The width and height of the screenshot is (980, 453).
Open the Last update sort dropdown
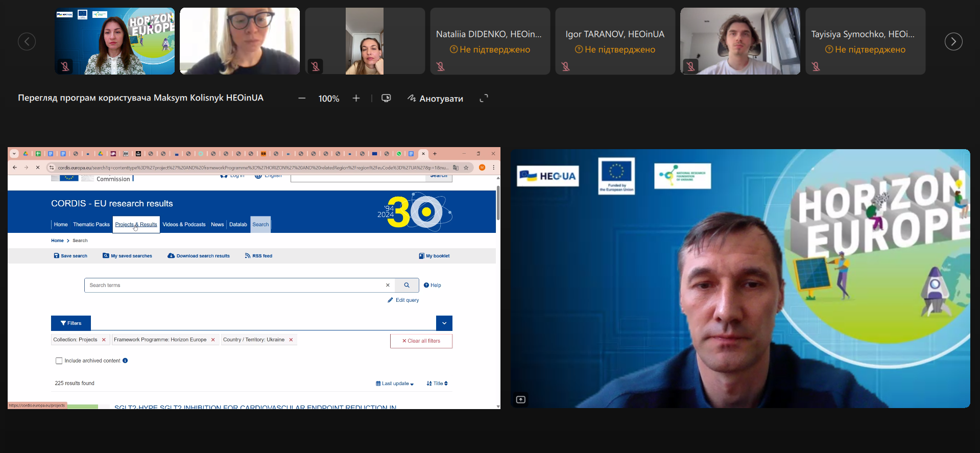395,384
